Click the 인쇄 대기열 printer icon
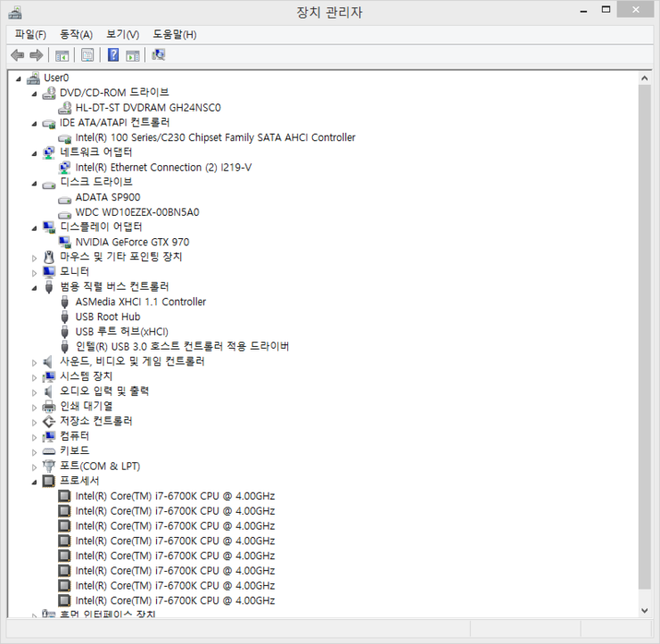Image resolution: width=660 pixels, height=644 pixels. tap(49, 406)
